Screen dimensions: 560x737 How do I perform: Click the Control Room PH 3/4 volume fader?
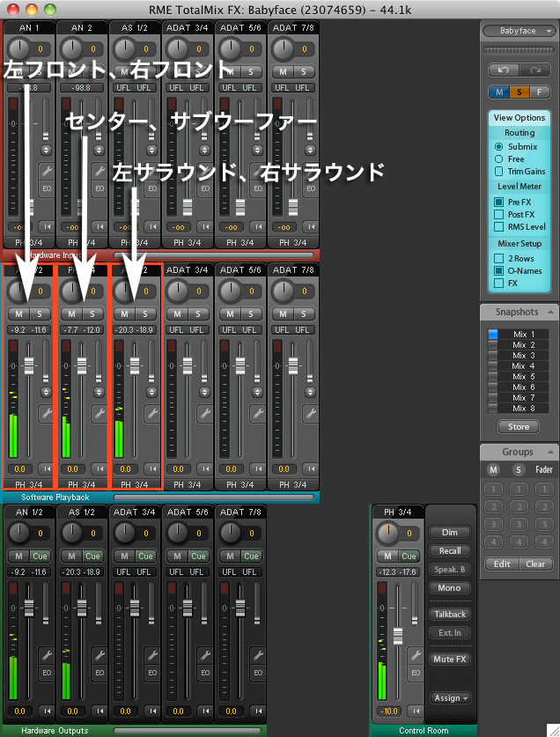(x=399, y=636)
